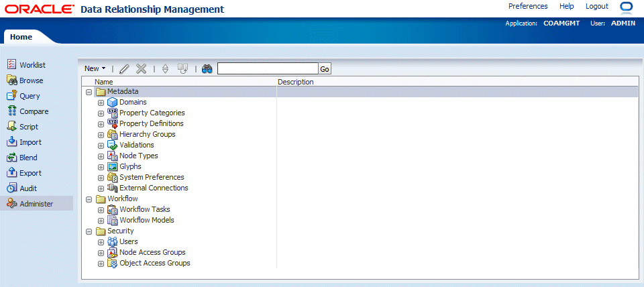Click the External Connections icon
The width and height of the screenshot is (644, 287).
[112, 188]
